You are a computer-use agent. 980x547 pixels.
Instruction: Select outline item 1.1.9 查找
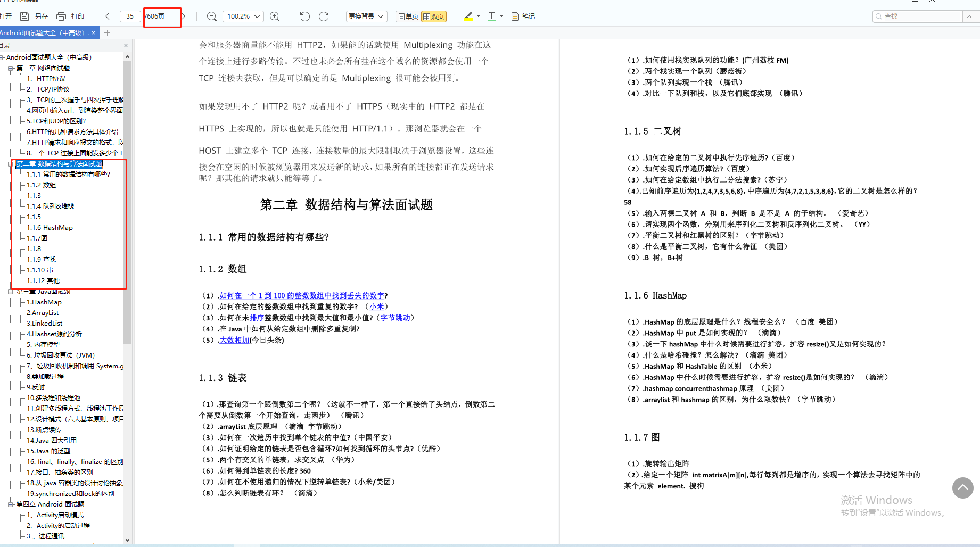click(x=42, y=260)
